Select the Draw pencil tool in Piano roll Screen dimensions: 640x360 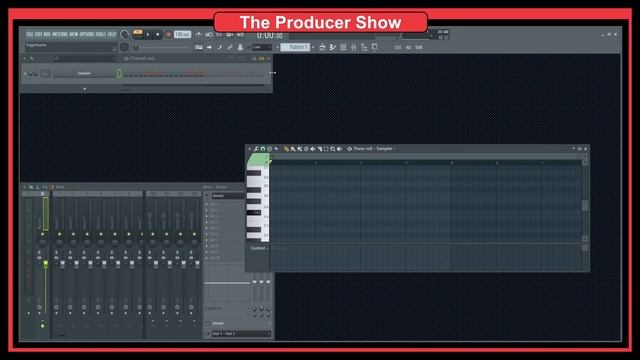286,149
